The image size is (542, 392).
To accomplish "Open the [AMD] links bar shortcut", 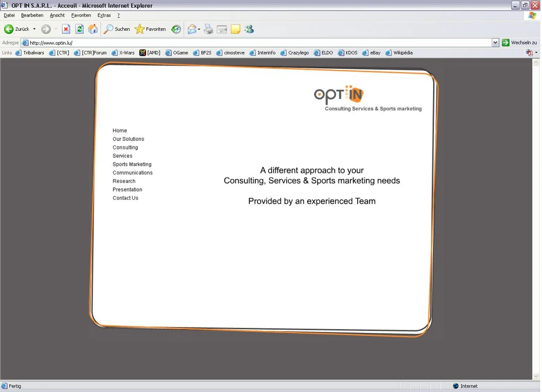I will tap(150, 53).
